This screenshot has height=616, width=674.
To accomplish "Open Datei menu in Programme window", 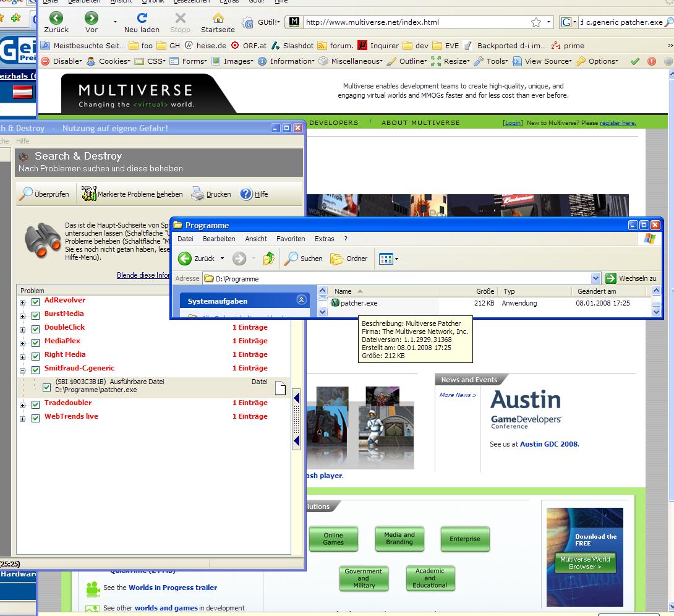I will coord(186,239).
